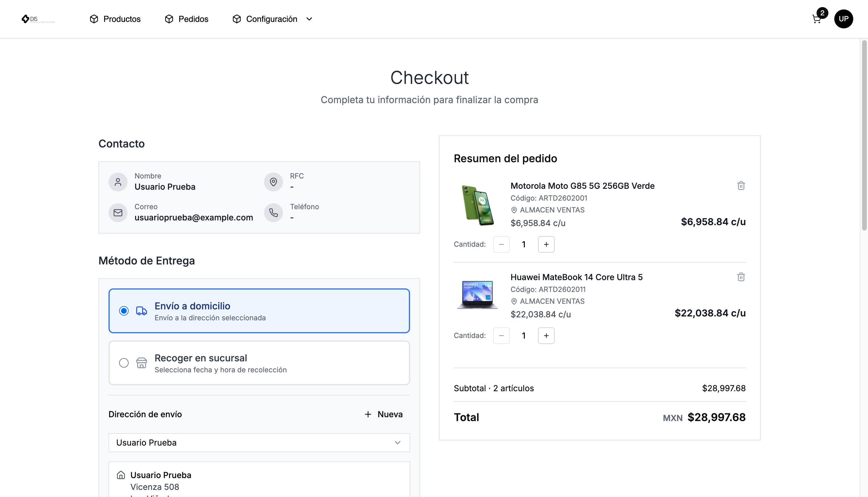
Task: Click the Huawei MateBook product thumbnail
Action: (x=477, y=295)
